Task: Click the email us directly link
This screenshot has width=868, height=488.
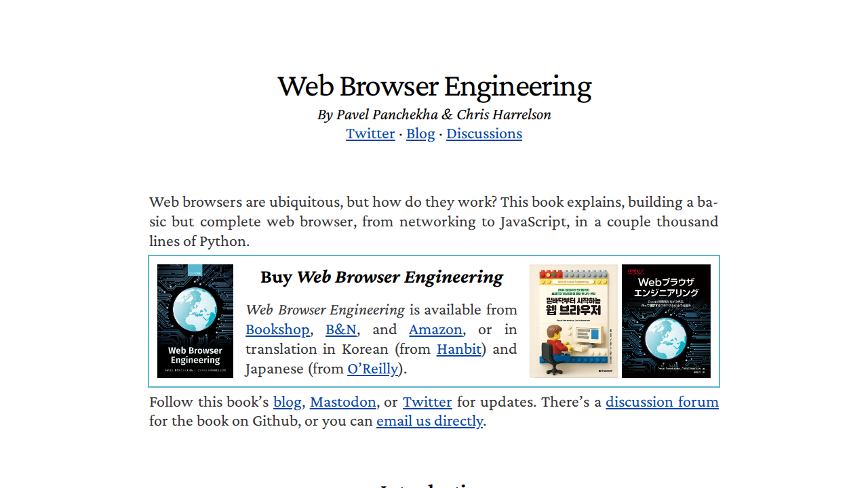Action: [x=430, y=421]
